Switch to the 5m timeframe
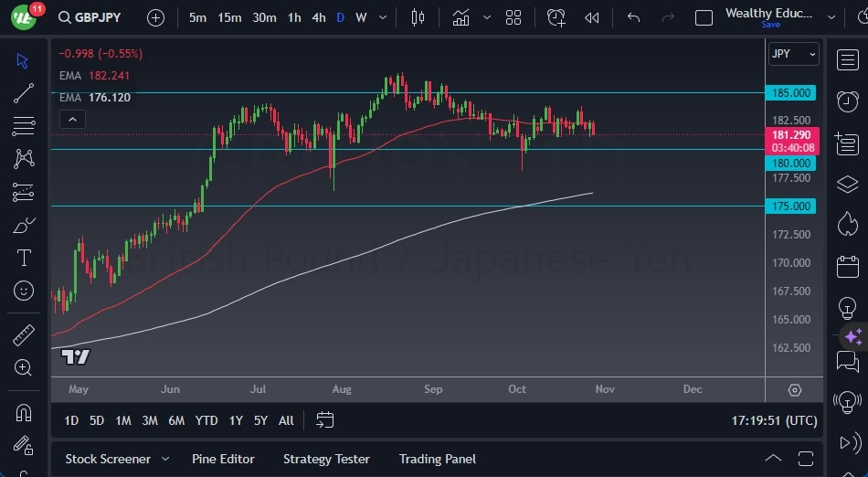Viewport: 868px width, 477px height. tap(197, 17)
